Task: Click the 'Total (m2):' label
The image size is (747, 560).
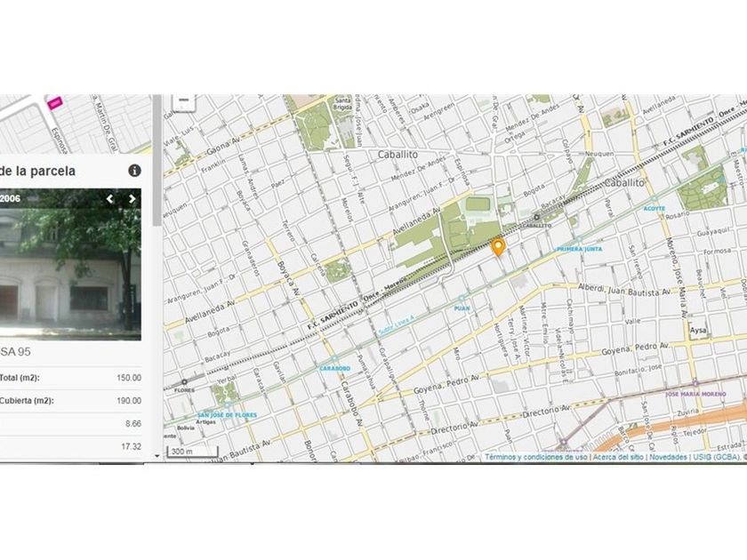Action: (20, 378)
